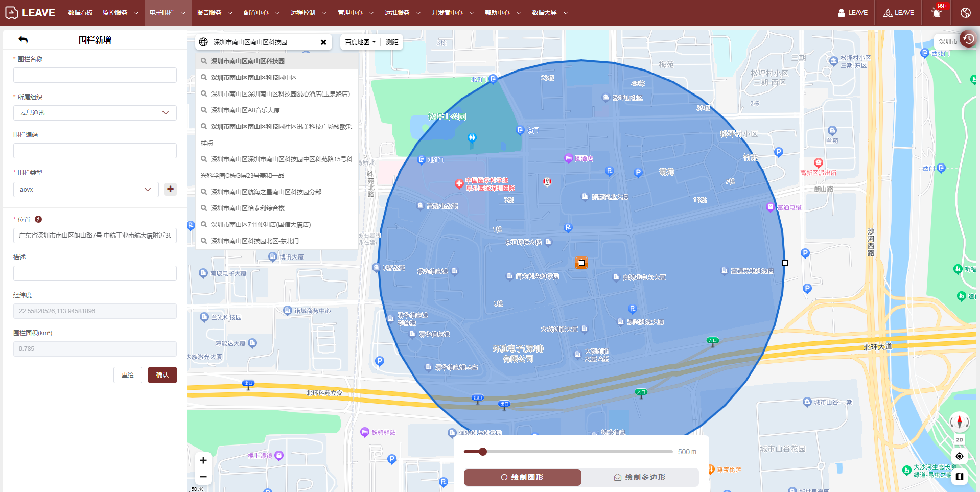Click the position info icon
This screenshot has height=492, width=980.
[x=38, y=219]
